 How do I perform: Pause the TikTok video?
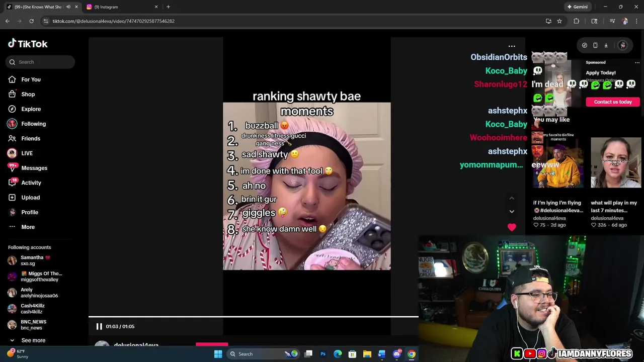coord(99,326)
